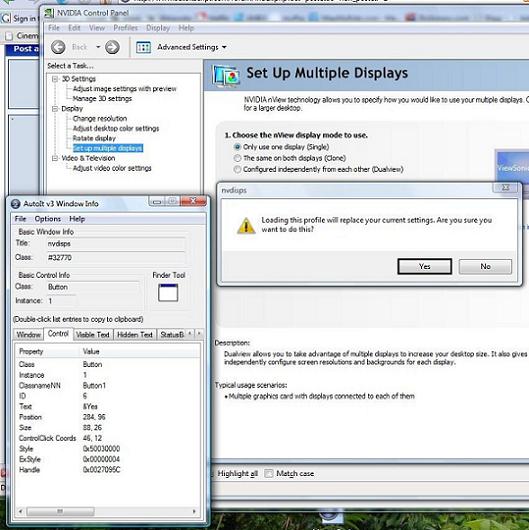Image resolution: width=529 pixels, height=530 pixels.
Task: Click the left scroll arrow in AutoIt list
Action: 21,511
